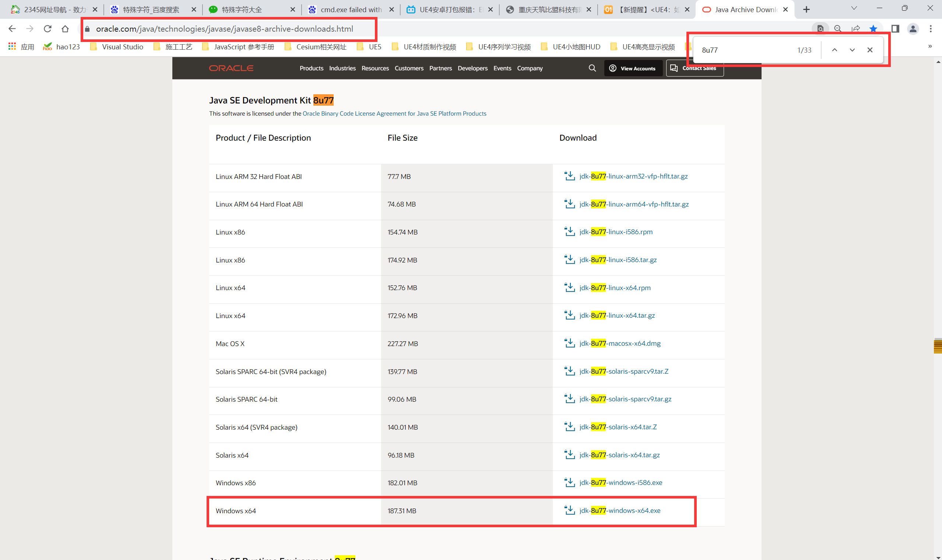Open the share page icon

(x=855, y=29)
